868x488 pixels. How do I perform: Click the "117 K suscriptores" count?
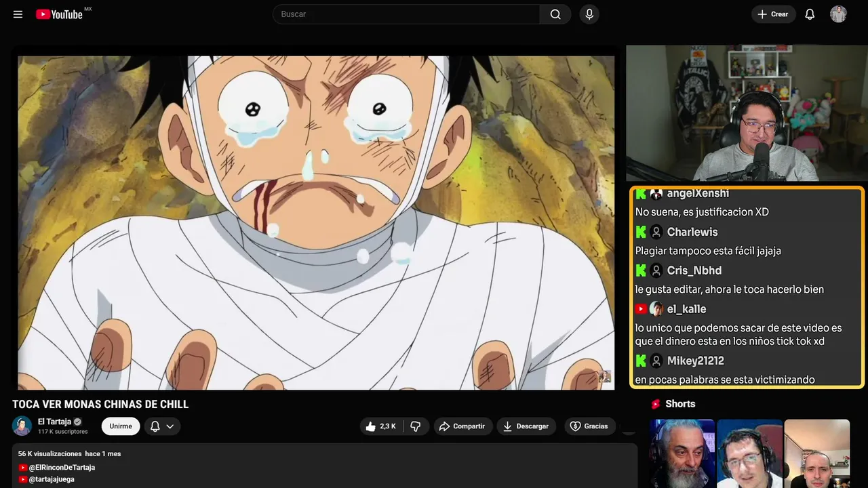[63, 432]
